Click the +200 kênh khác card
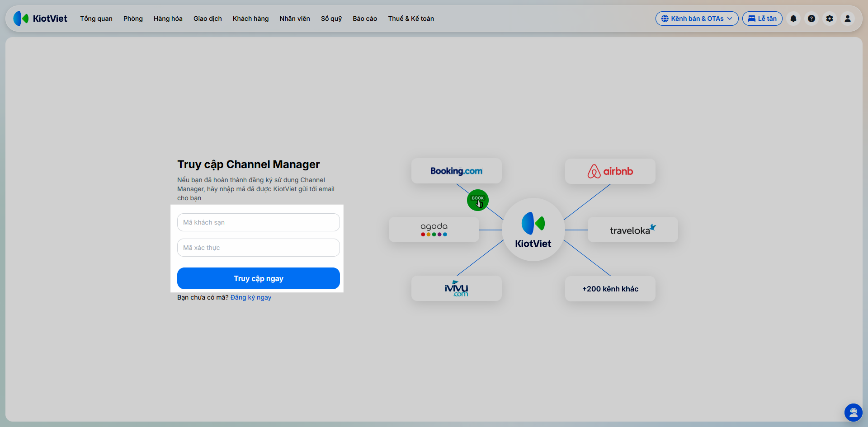This screenshot has height=427, width=868. [x=610, y=288]
